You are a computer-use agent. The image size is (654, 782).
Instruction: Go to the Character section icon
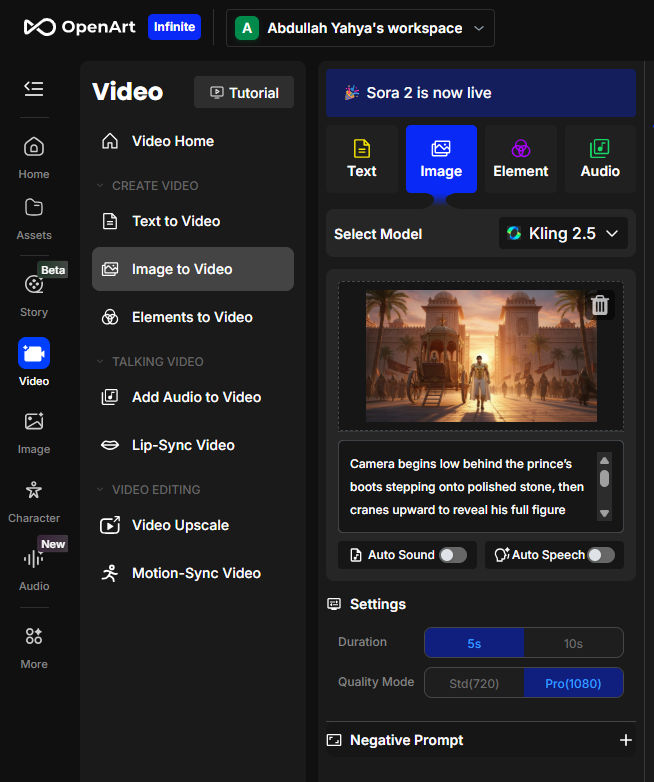(34, 499)
